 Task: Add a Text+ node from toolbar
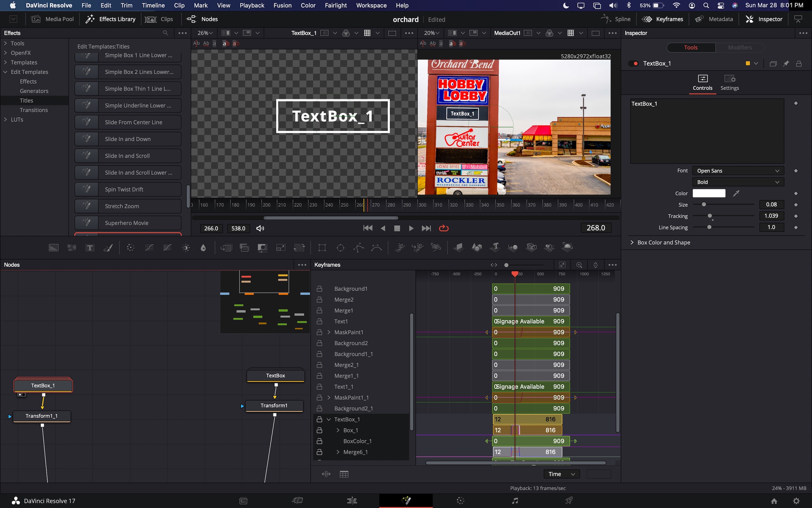pyautogui.click(x=90, y=248)
